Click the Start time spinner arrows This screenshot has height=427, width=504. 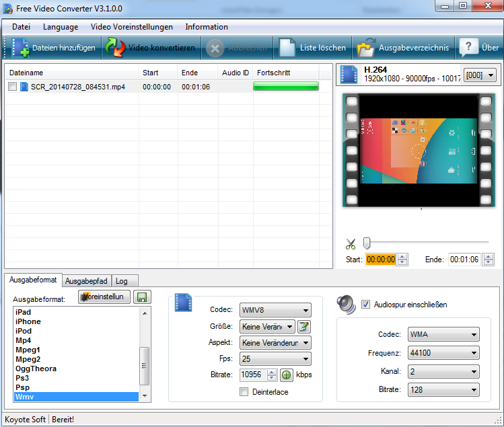402,260
